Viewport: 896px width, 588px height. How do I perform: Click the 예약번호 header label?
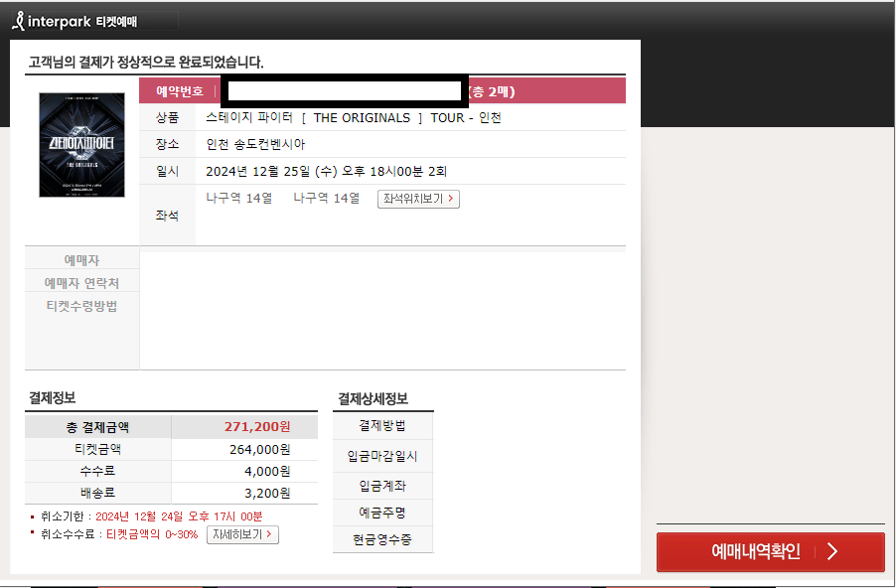(180, 91)
